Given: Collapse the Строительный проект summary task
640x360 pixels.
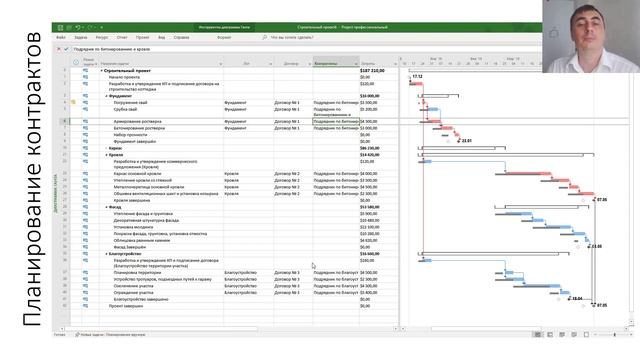Looking at the screenshot, I should click(x=102, y=71).
